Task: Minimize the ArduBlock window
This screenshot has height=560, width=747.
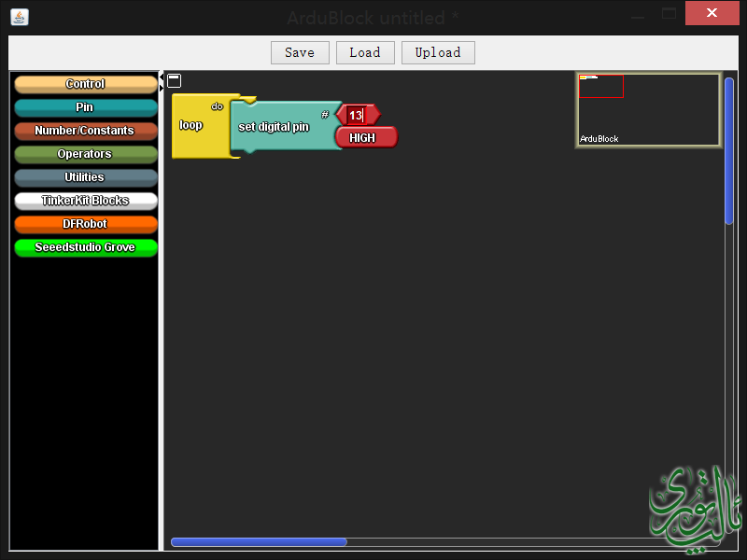Action: (x=638, y=17)
